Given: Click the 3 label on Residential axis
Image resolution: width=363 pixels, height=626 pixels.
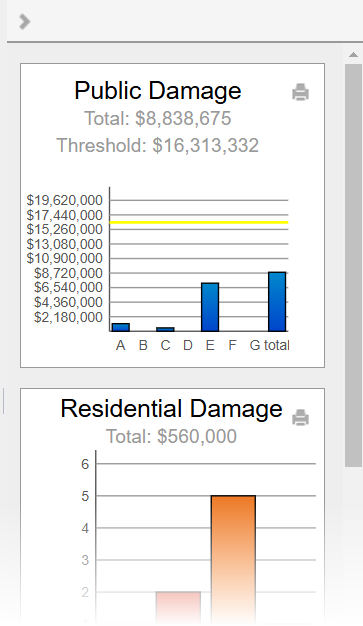Looking at the screenshot, I should (x=85, y=560).
